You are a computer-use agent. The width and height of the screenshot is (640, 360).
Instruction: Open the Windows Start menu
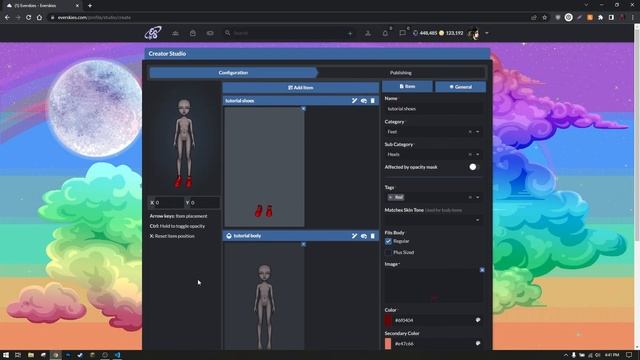[6, 355]
